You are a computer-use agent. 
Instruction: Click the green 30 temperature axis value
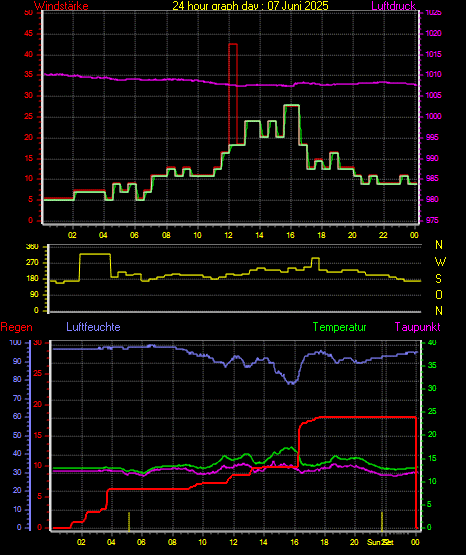click(x=432, y=388)
